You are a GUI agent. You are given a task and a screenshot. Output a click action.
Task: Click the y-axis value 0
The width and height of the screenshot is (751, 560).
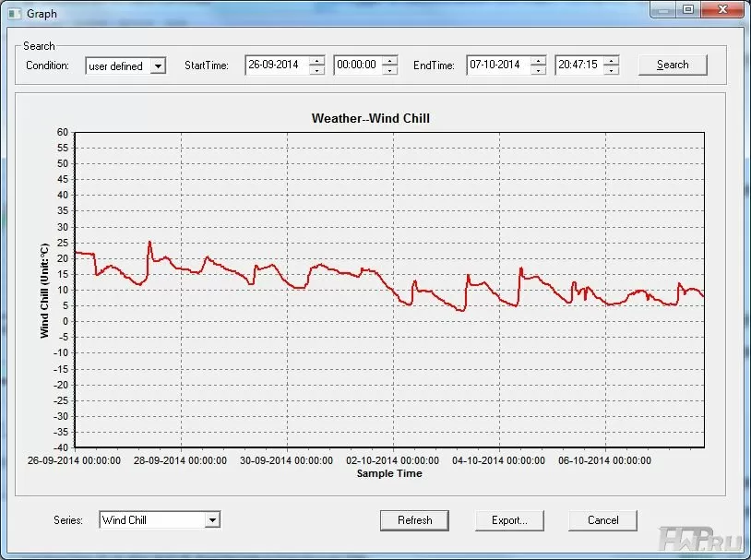[66, 321]
